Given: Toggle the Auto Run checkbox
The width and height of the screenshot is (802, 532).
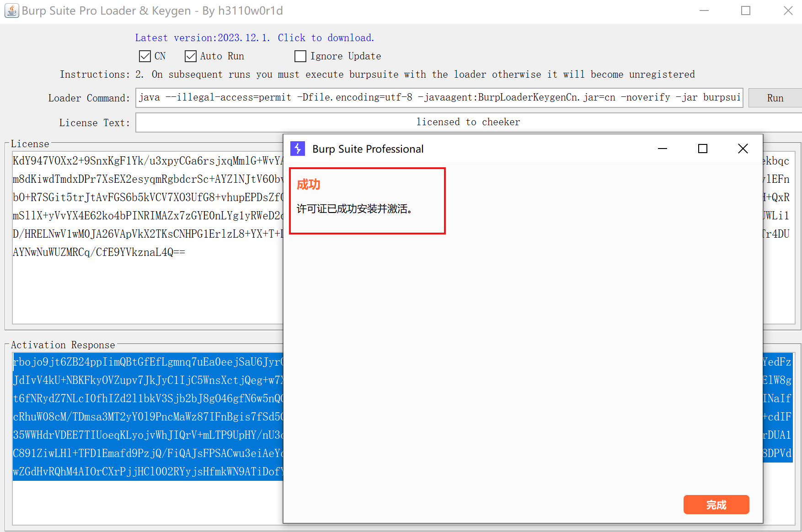Looking at the screenshot, I should [x=191, y=56].
